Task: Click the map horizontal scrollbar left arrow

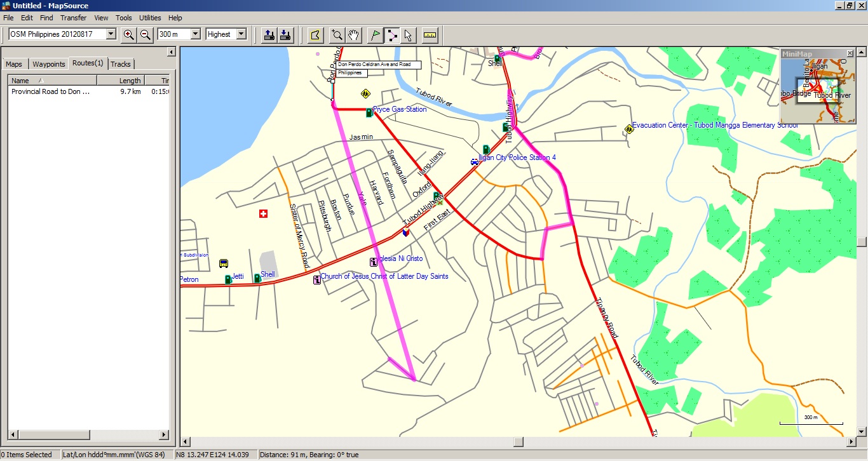Action: 186,442
